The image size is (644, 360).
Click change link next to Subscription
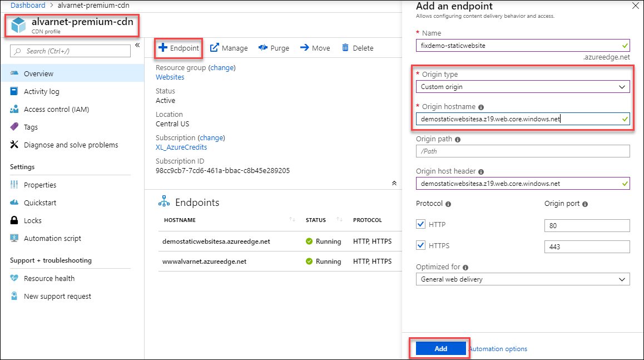click(211, 137)
